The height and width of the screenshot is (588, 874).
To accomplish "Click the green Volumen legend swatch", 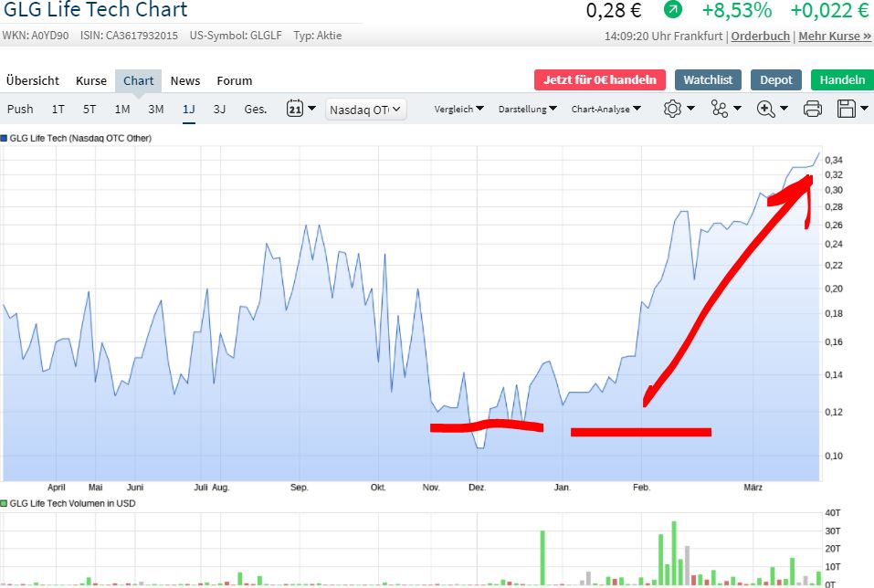I will tap(4, 503).
